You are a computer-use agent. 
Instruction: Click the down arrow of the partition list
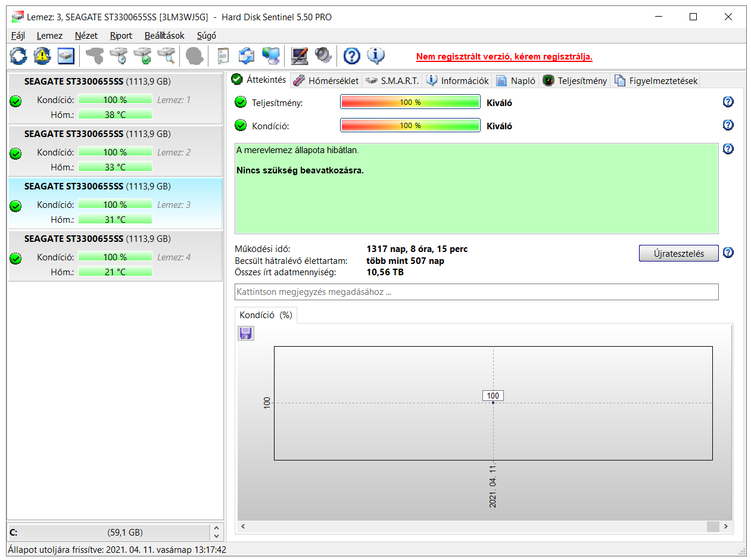click(x=217, y=537)
